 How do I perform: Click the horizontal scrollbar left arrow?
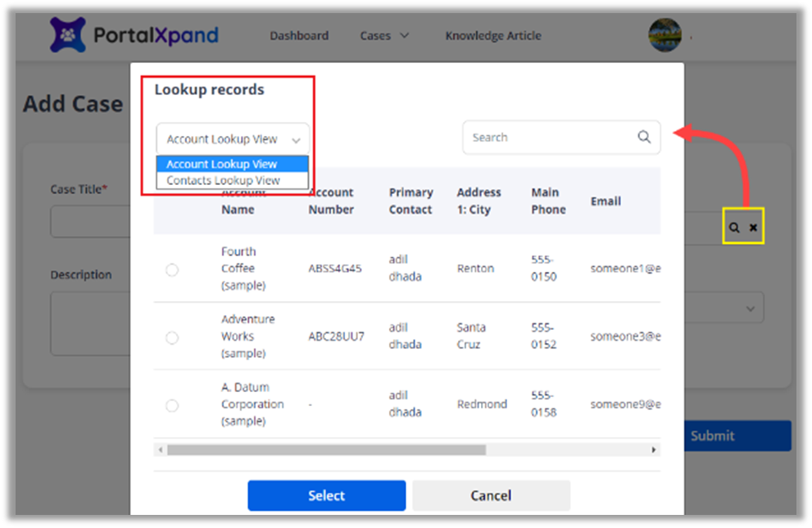click(161, 450)
